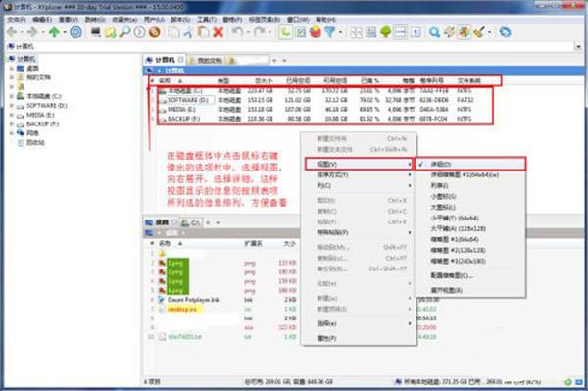588x391 pixels.
Task: Open the address bar dropdown arrow
Action: click(x=578, y=46)
